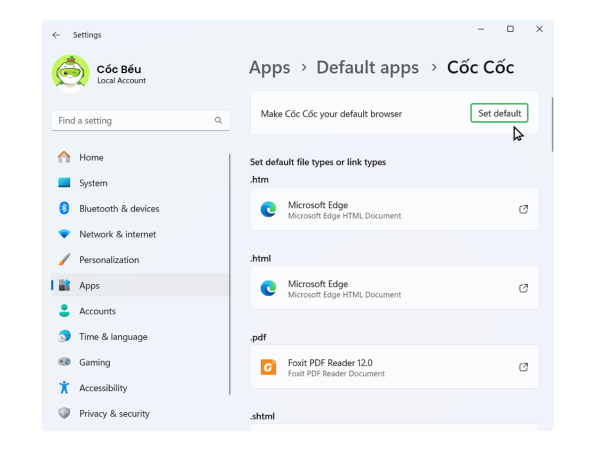Click the Home house icon

pyautogui.click(x=64, y=157)
